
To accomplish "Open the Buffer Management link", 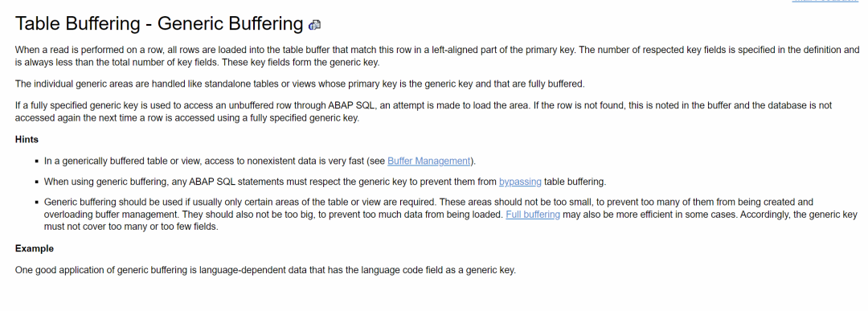I will click(x=428, y=161).
